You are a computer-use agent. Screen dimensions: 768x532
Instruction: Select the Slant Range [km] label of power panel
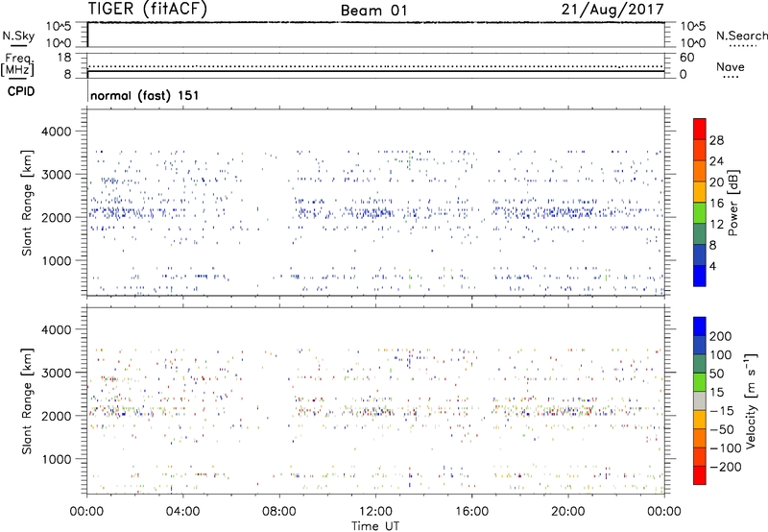[x=27, y=203]
